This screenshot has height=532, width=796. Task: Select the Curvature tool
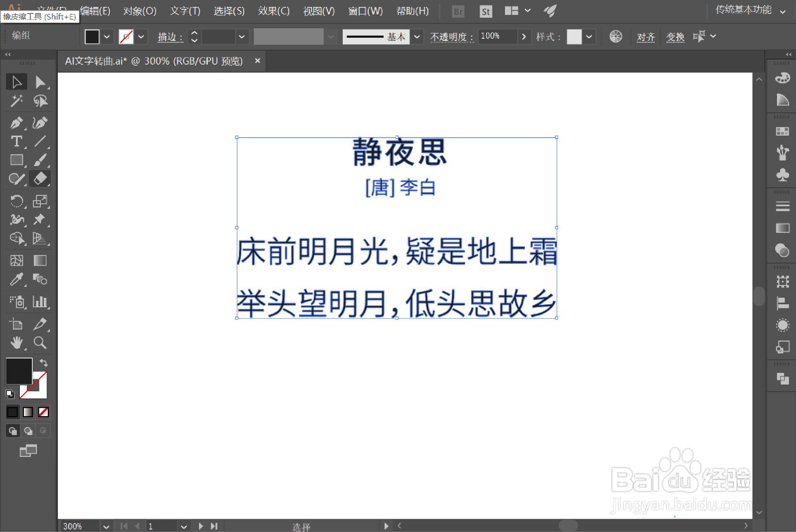point(40,122)
